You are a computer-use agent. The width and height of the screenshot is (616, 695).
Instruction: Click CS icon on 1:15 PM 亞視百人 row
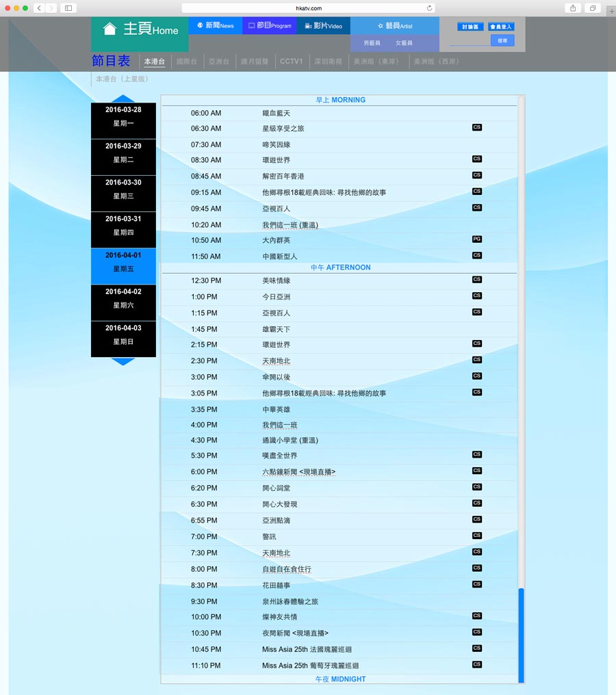point(477,312)
